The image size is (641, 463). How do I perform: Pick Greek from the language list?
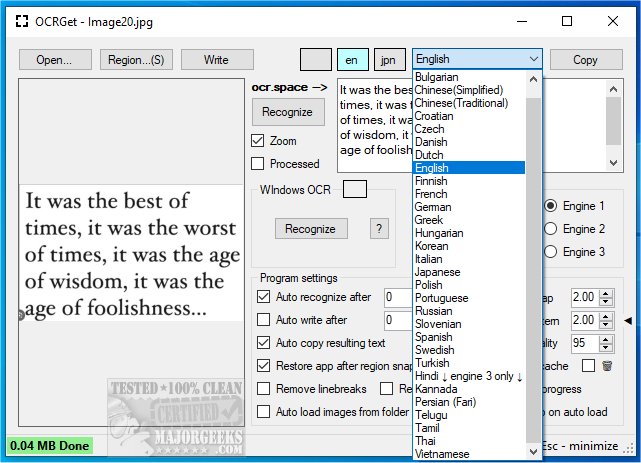(x=469, y=220)
